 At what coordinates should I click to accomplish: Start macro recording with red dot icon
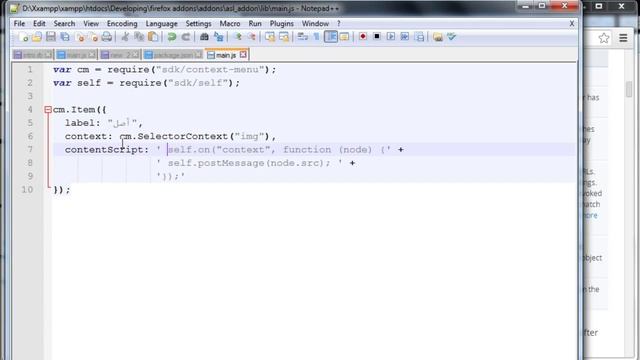point(362,37)
